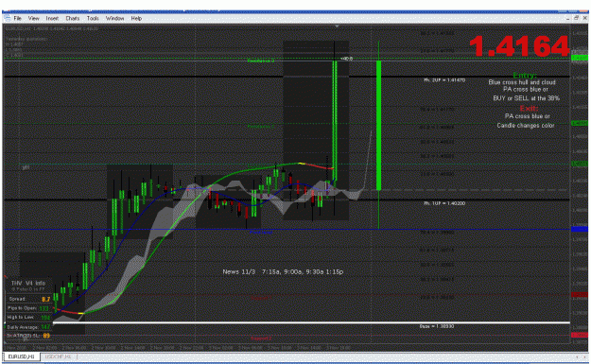The width and height of the screenshot is (591, 364).
Task: Click the 'BUY or SELL at the 38%' text
Action: pos(526,98)
